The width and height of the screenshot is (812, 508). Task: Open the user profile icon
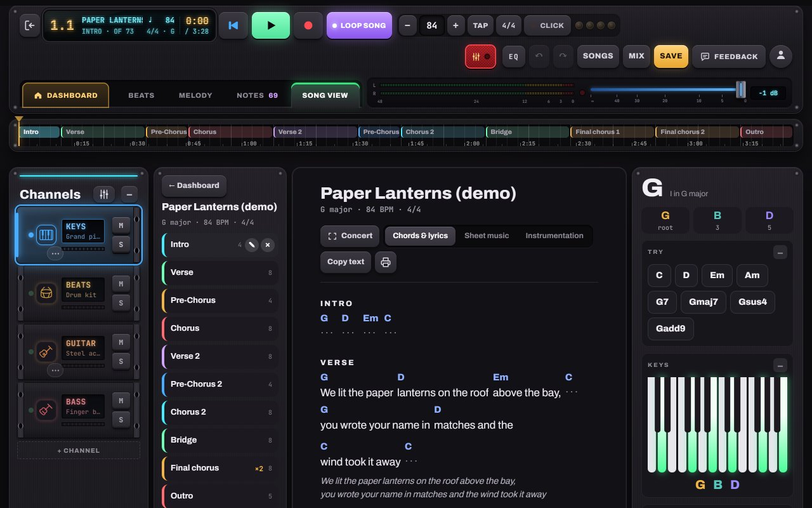781,56
